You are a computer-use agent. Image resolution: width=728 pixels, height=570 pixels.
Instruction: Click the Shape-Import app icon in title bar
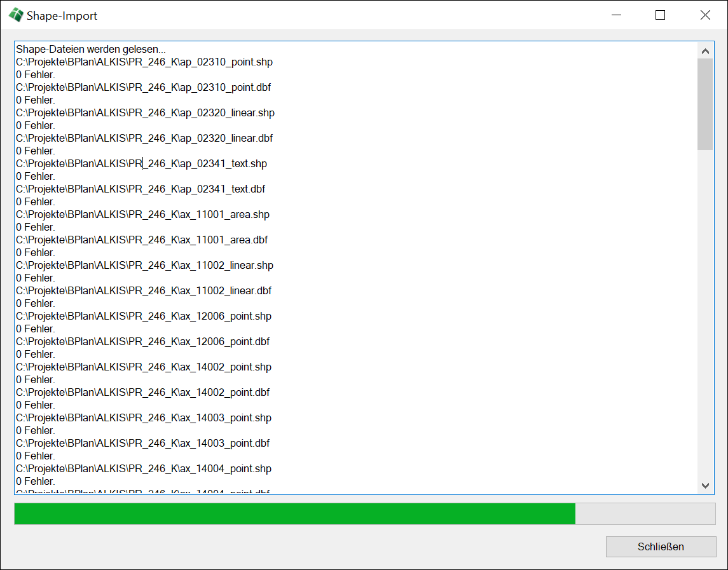coord(16,15)
